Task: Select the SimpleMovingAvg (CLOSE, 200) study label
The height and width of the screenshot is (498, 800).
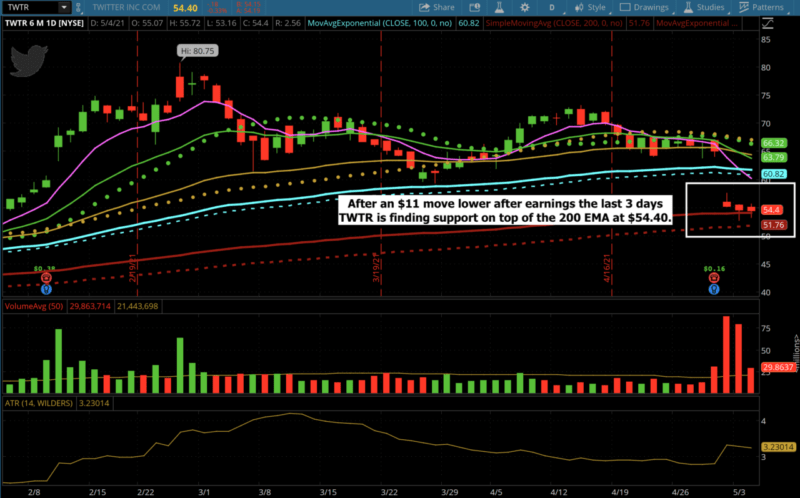Action: pyautogui.click(x=554, y=23)
